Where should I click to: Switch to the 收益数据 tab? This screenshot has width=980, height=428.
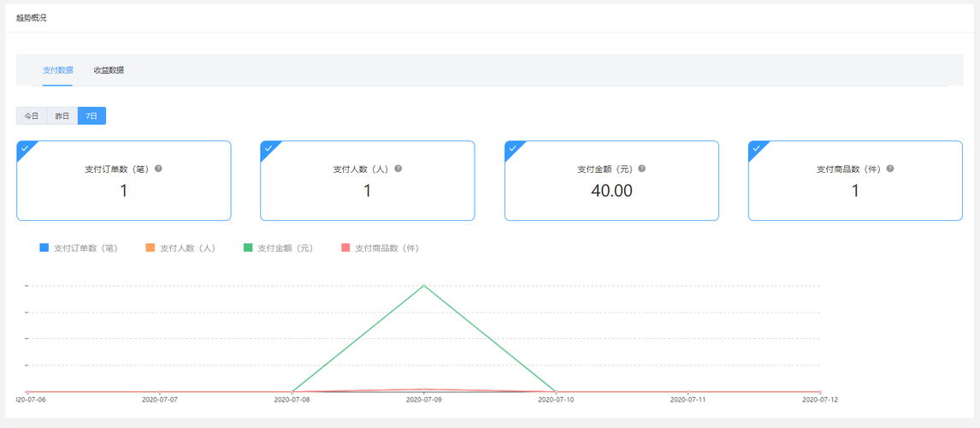point(109,70)
